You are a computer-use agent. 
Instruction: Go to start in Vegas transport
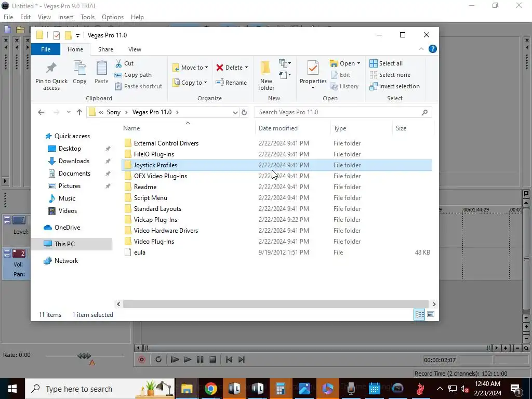coord(229,360)
